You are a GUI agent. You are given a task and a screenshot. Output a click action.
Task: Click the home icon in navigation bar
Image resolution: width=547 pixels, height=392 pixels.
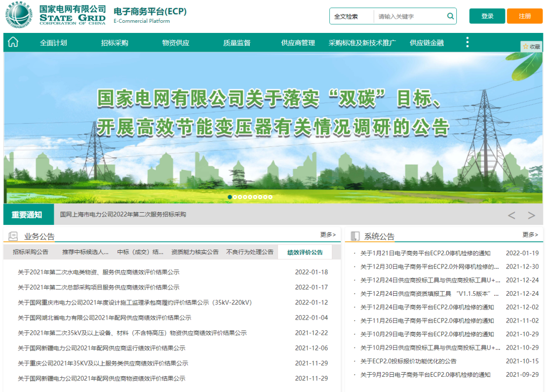point(13,43)
